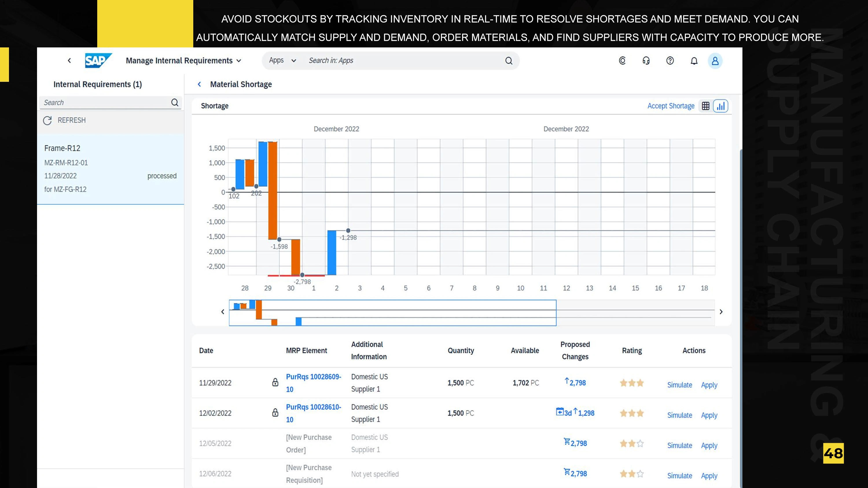Switch to chart view of shortage
The width and height of the screenshot is (868, 488).
[x=720, y=106]
